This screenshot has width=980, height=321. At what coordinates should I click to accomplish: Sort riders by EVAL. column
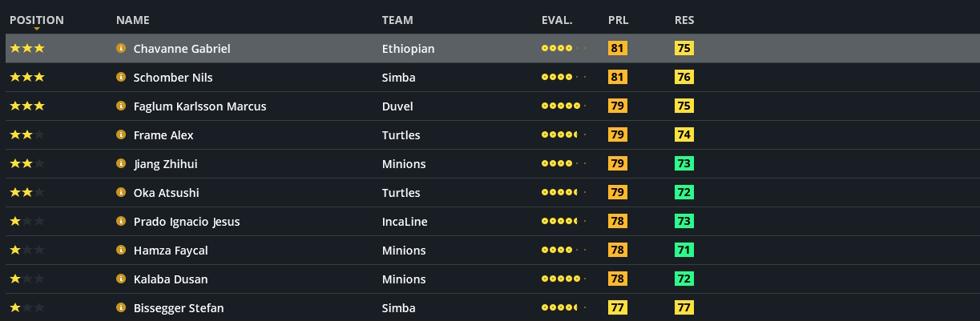(x=557, y=20)
